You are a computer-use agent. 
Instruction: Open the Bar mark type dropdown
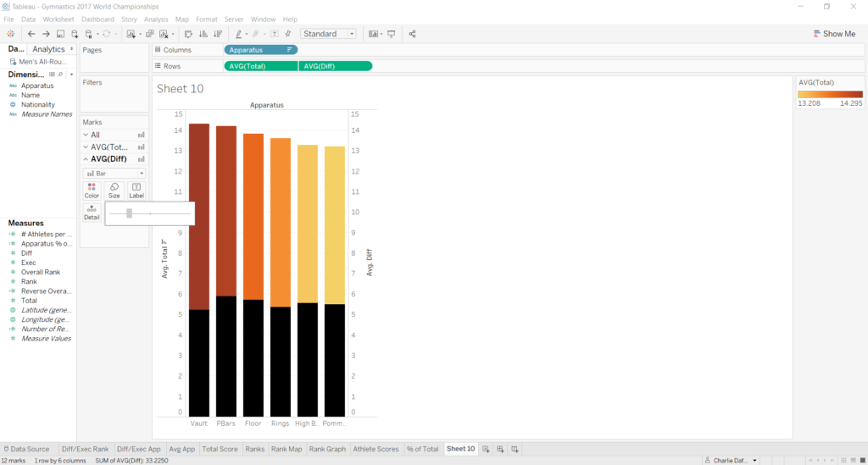click(x=114, y=173)
